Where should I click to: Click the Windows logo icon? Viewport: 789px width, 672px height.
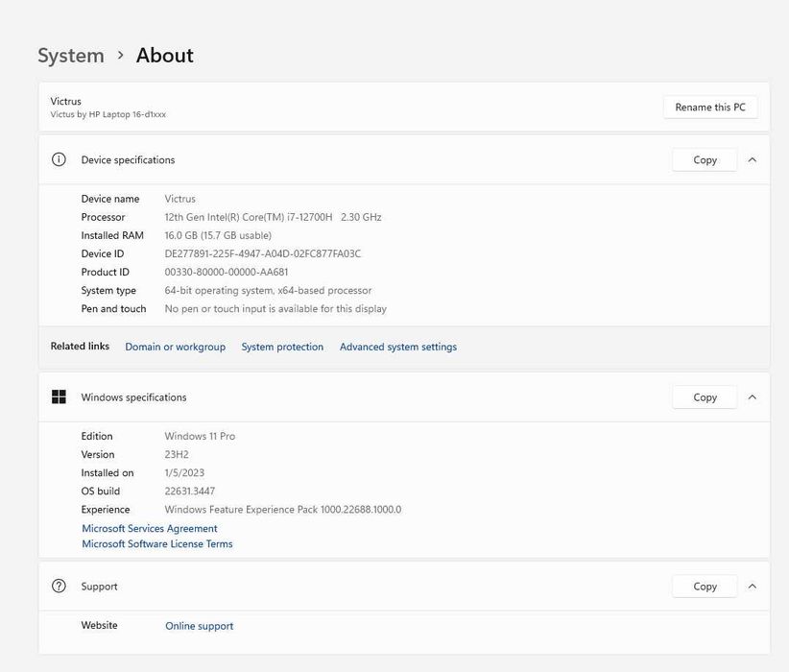tap(59, 396)
